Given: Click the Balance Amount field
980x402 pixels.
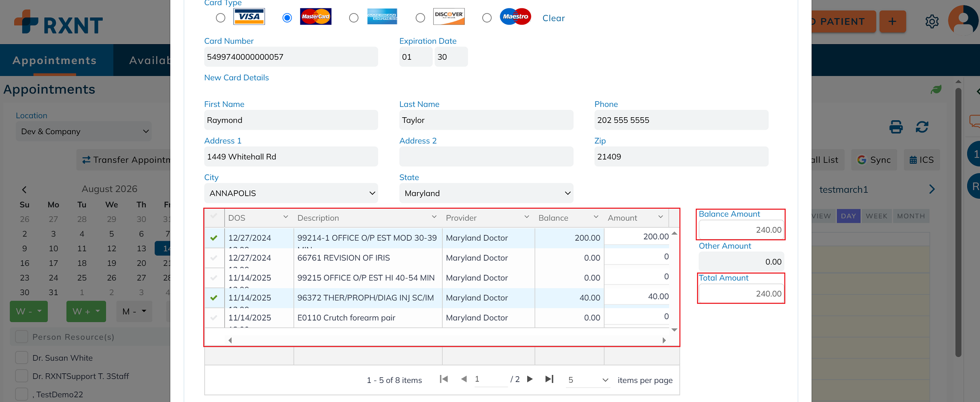Looking at the screenshot, I should [x=741, y=230].
